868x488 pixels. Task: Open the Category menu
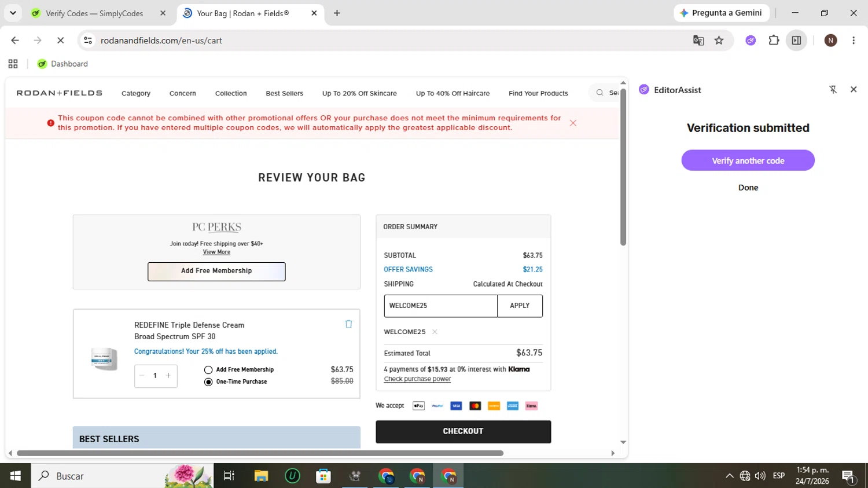coord(136,93)
